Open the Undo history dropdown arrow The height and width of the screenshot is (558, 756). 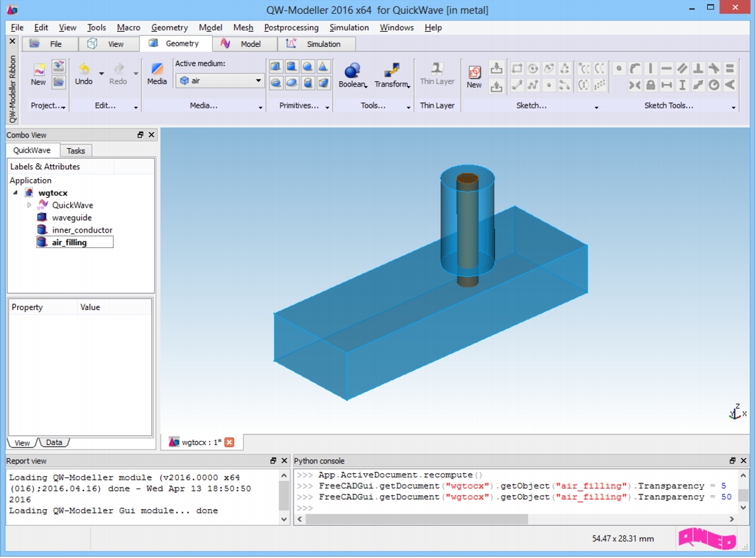click(x=101, y=74)
